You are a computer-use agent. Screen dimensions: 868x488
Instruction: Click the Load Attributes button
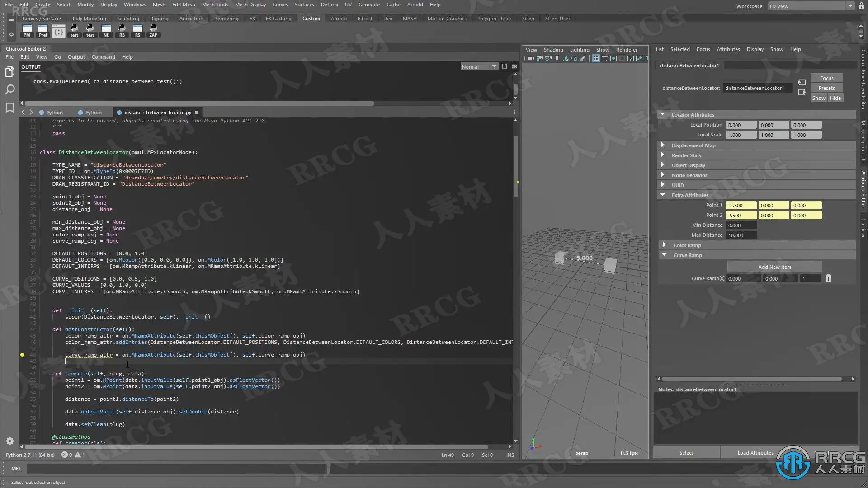tap(755, 453)
